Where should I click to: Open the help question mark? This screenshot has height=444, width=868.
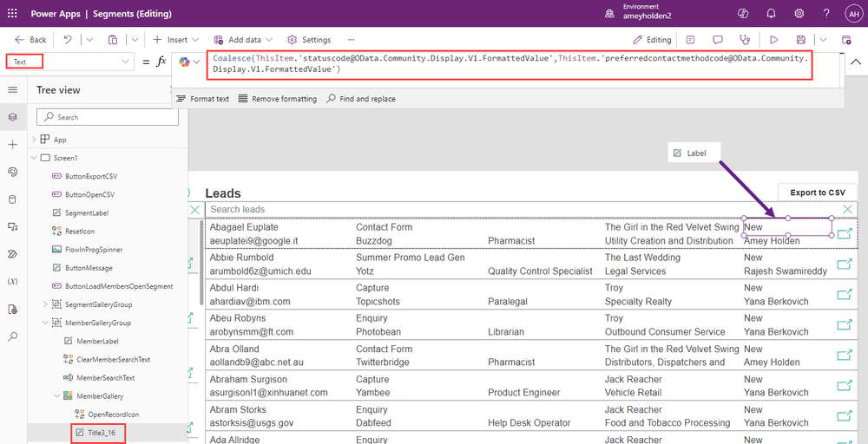tap(826, 13)
